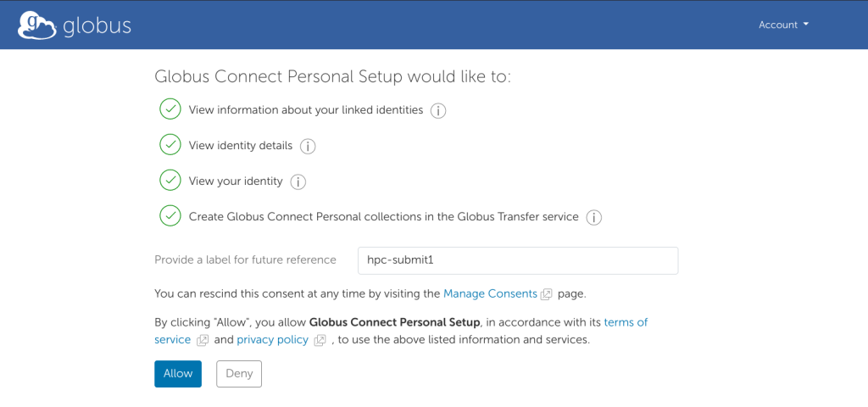Click info icon next to View your identity
Viewport: 868px width, 407px height.
(x=298, y=181)
